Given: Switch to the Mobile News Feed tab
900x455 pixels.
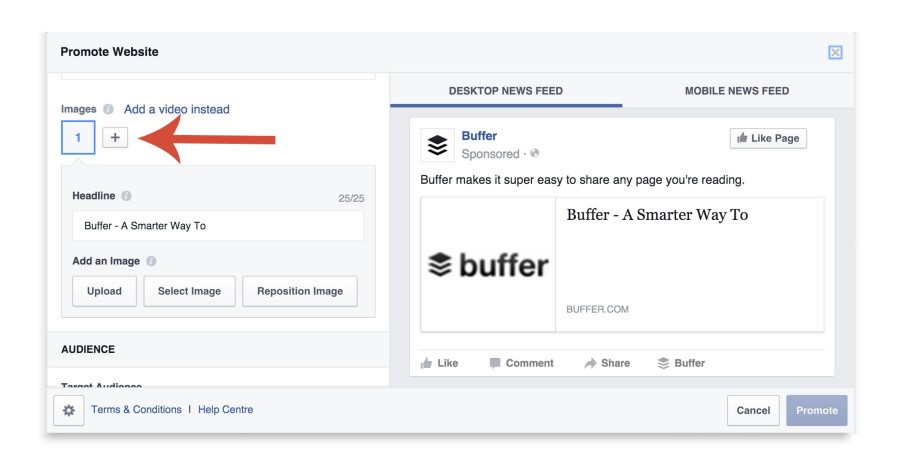Looking at the screenshot, I should click(737, 91).
